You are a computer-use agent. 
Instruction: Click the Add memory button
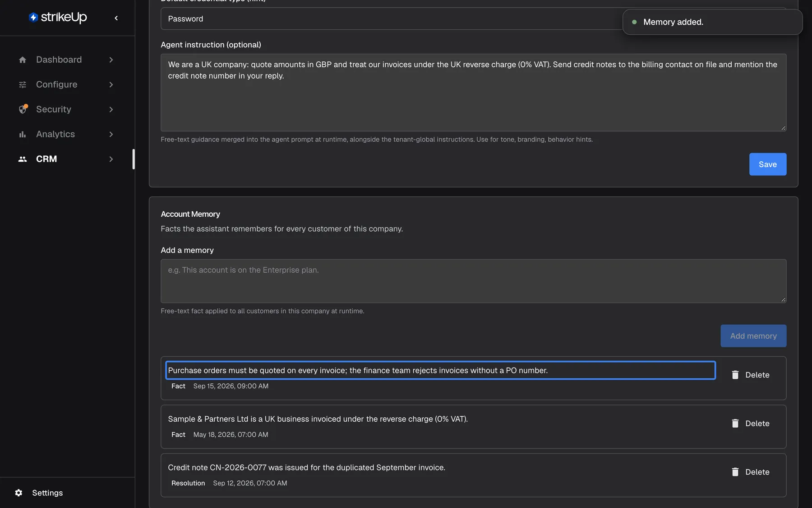[x=753, y=336]
